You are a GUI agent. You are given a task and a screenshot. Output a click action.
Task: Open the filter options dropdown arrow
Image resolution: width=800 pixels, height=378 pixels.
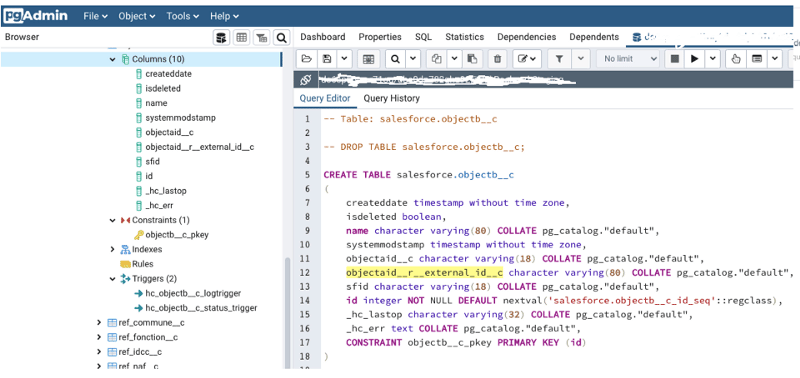click(581, 59)
